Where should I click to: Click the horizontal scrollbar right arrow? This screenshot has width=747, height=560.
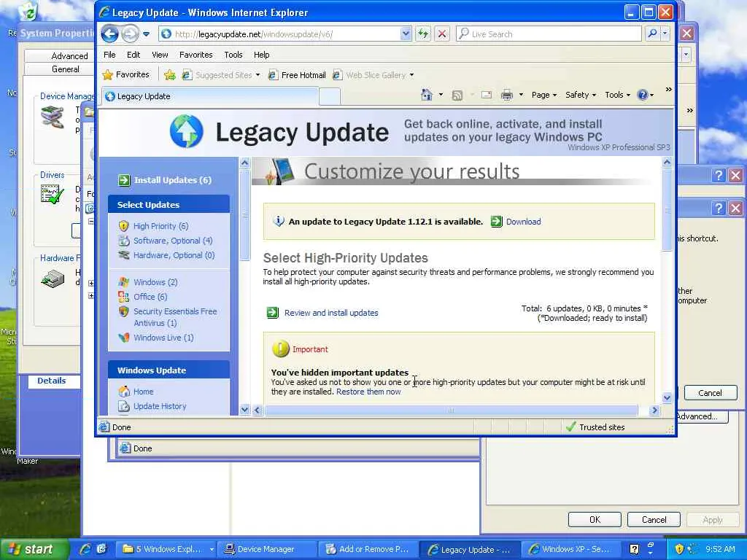tap(654, 410)
